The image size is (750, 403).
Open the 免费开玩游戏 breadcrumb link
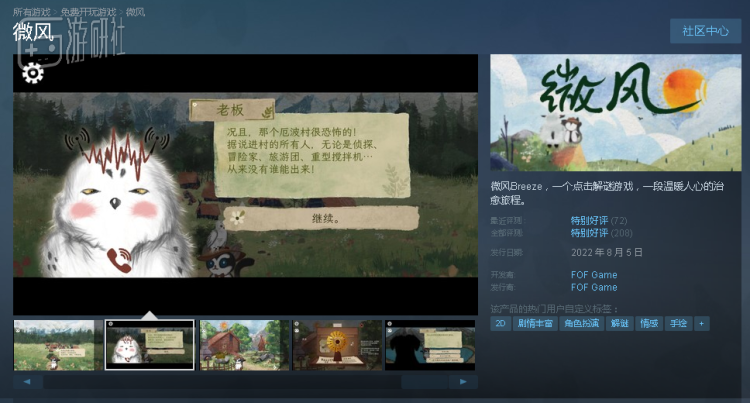[88, 12]
